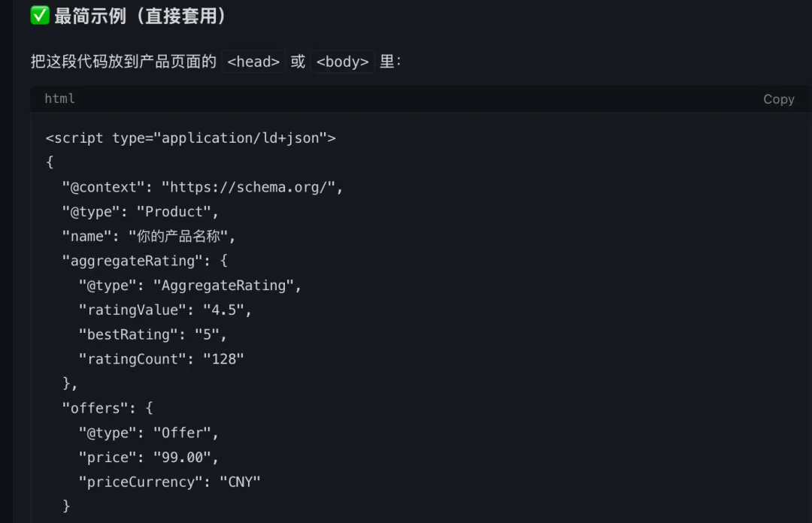812x523 pixels.
Task: Click the heading text 最简示例（直接套用）
Action: [x=141, y=16]
